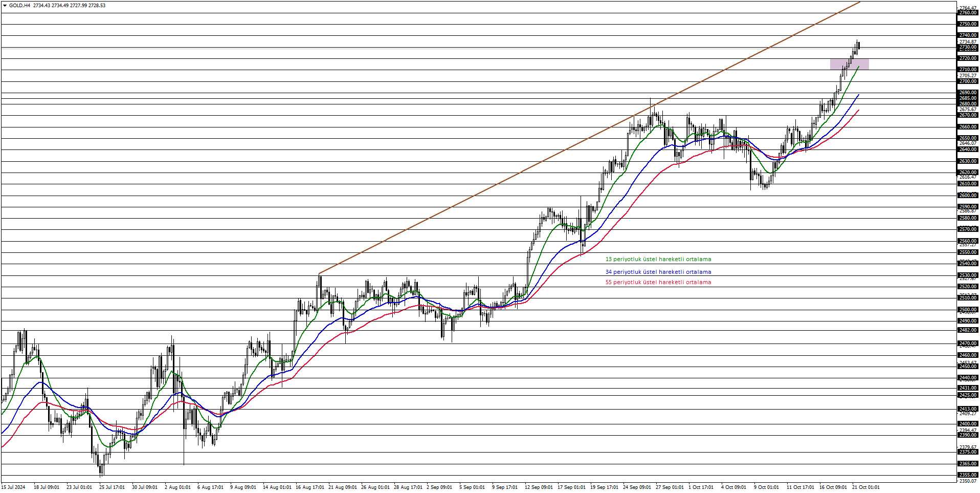Viewport: 980px width, 493px height.
Task: Click the 2530.00 price level label
Action: 968,275
